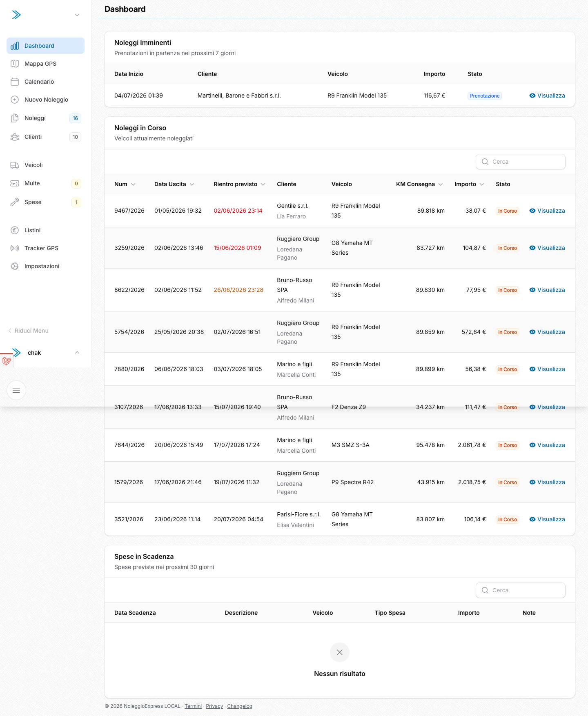Viewport: 588px width, 716px height.
Task: Visualizza the Martinelli, Barone e Fabbri booking
Action: click(x=547, y=96)
